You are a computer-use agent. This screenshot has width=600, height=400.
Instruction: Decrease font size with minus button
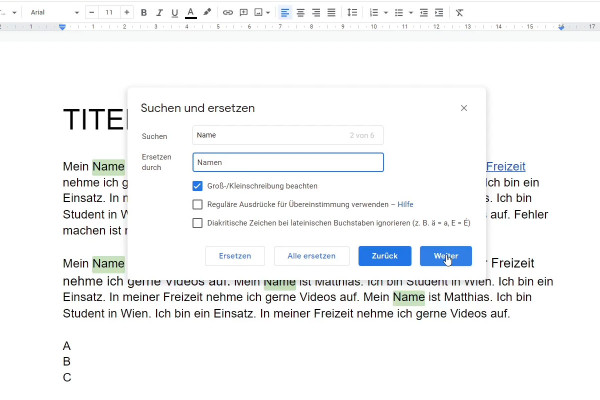click(x=91, y=13)
